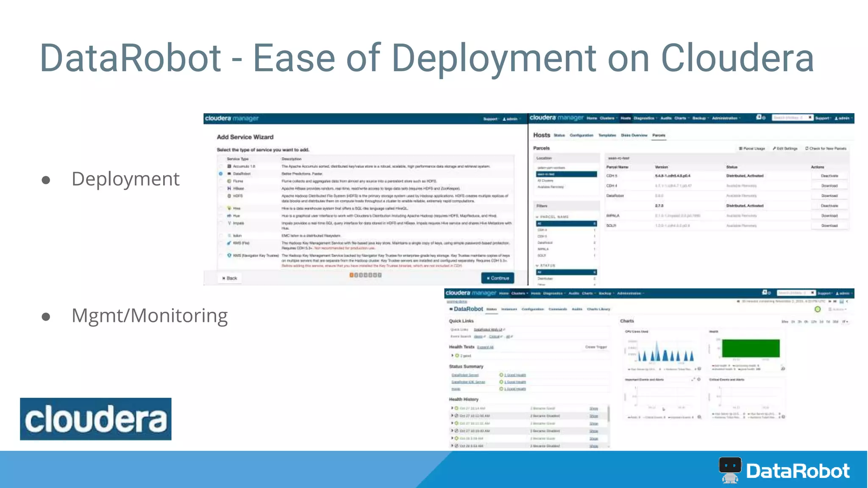Viewport: 868px width, 488px height.
Task: Click the magnifier icon under CPU Cores Used chart
Action: click(699, 369)
